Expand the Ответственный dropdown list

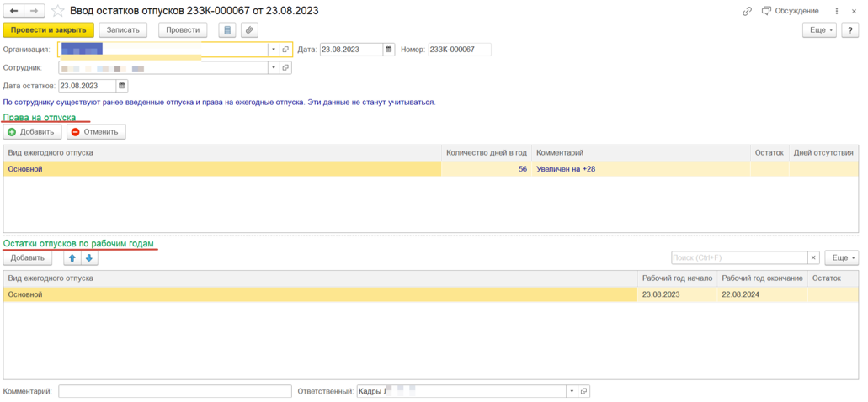coord(571,391)
